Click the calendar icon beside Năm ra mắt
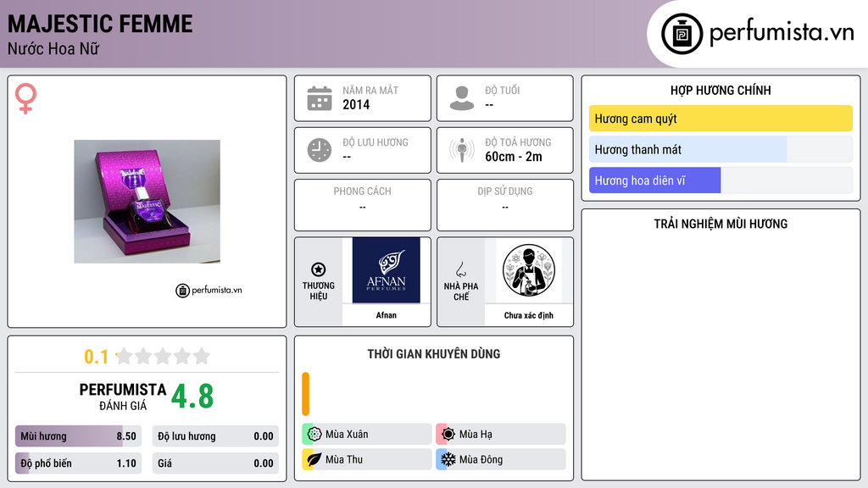Viewport: 868px width, 488px height. 320,98
